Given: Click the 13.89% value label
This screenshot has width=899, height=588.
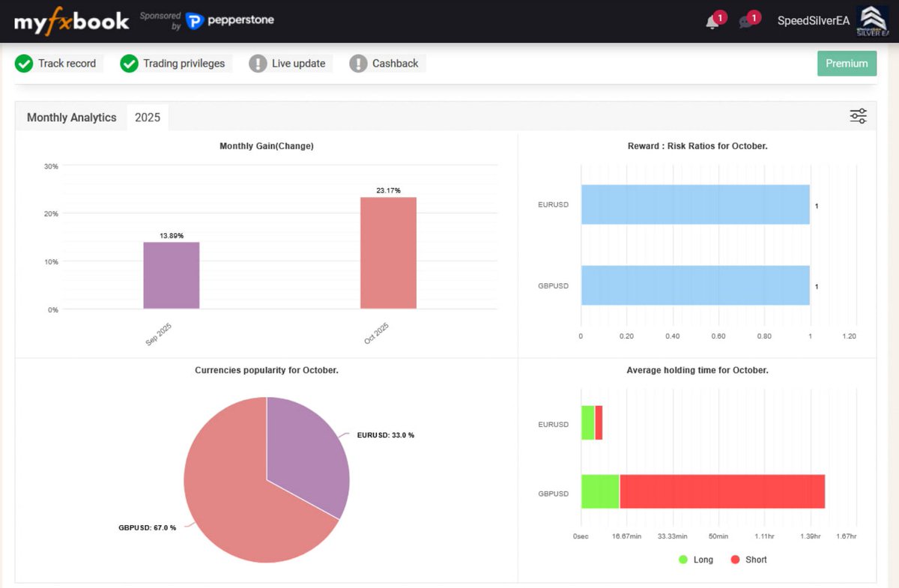Looking at the screenshot, I should point(172,236).
